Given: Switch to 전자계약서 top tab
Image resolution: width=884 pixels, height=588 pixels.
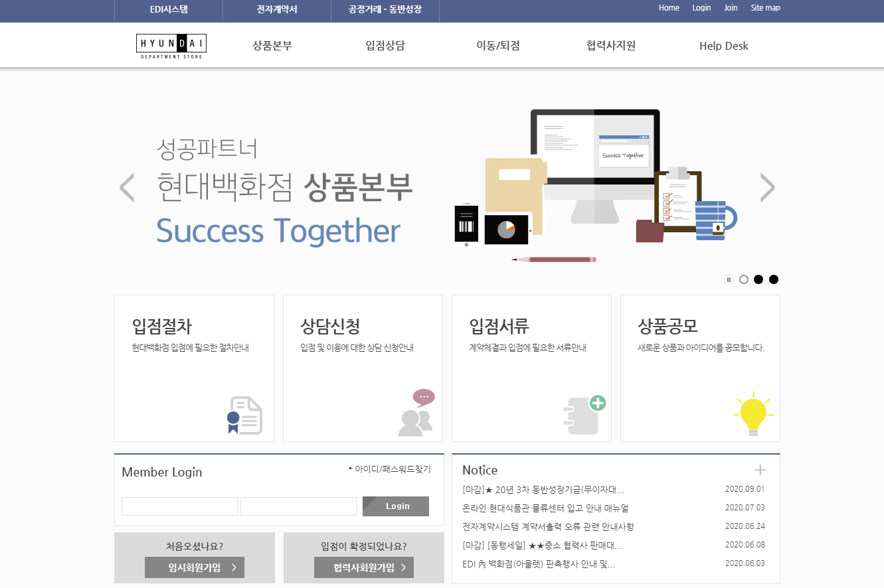Looking at the screenshot, I should [x=277, y=9].
